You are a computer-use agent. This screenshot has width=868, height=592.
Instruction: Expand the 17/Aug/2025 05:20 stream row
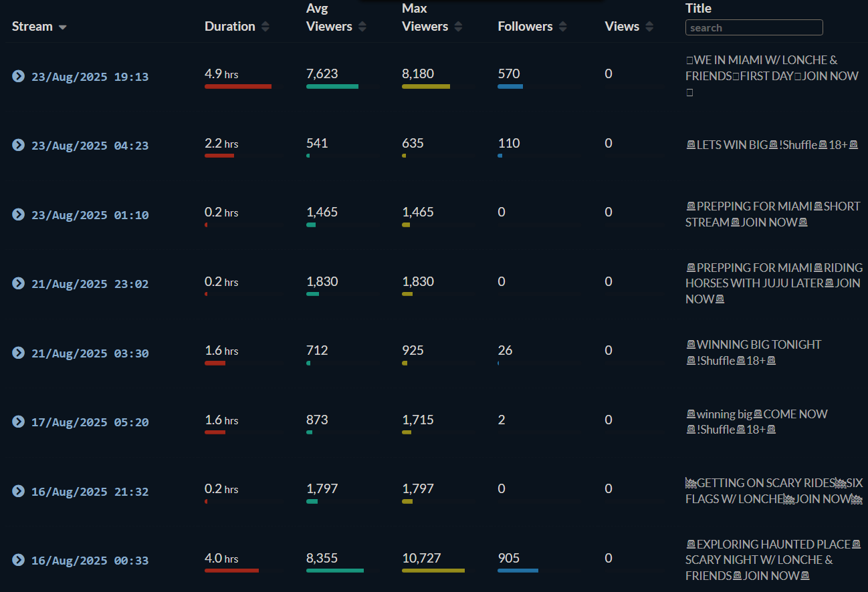coord(18,422)
